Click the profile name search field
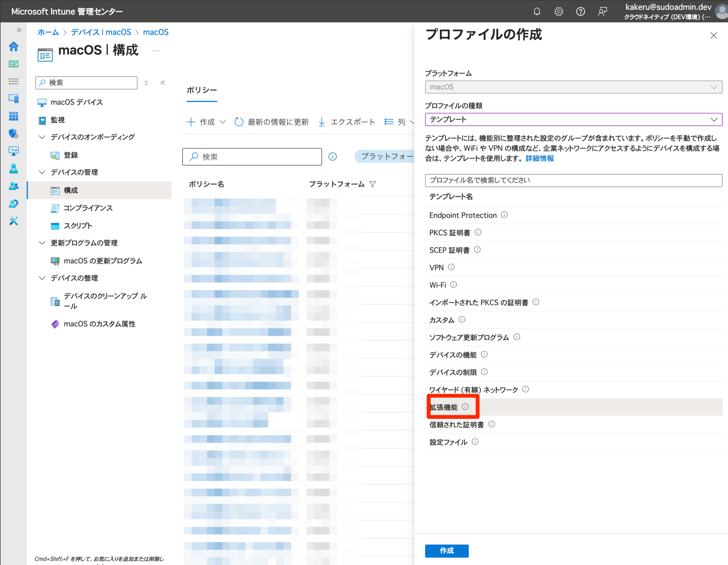 click(x=573, y=180)
